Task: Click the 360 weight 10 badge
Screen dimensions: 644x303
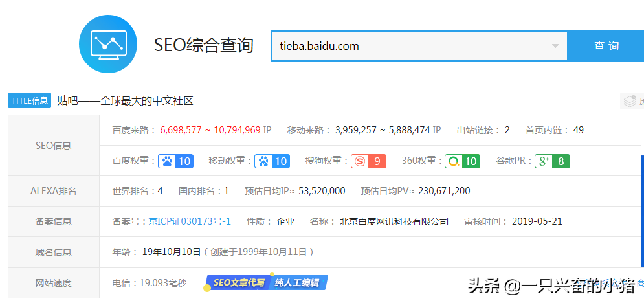Action: tap(463, 161)
